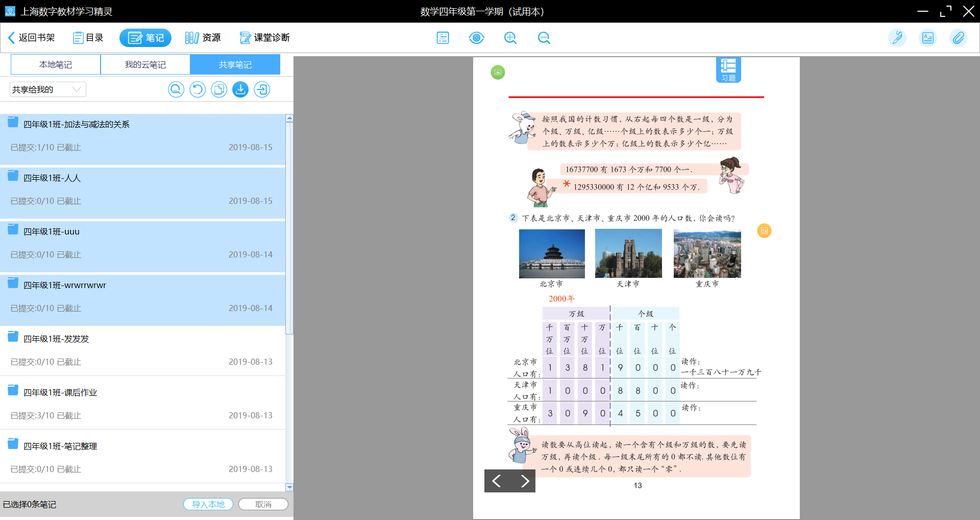Click the 取消 button
Screen dimensions: 980x520
click(x=263, y=504)
